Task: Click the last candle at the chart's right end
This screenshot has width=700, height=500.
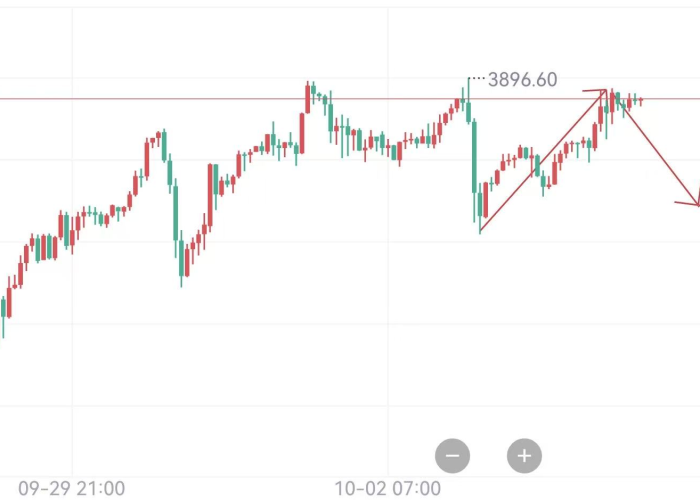Action: [x=639, y=100]
